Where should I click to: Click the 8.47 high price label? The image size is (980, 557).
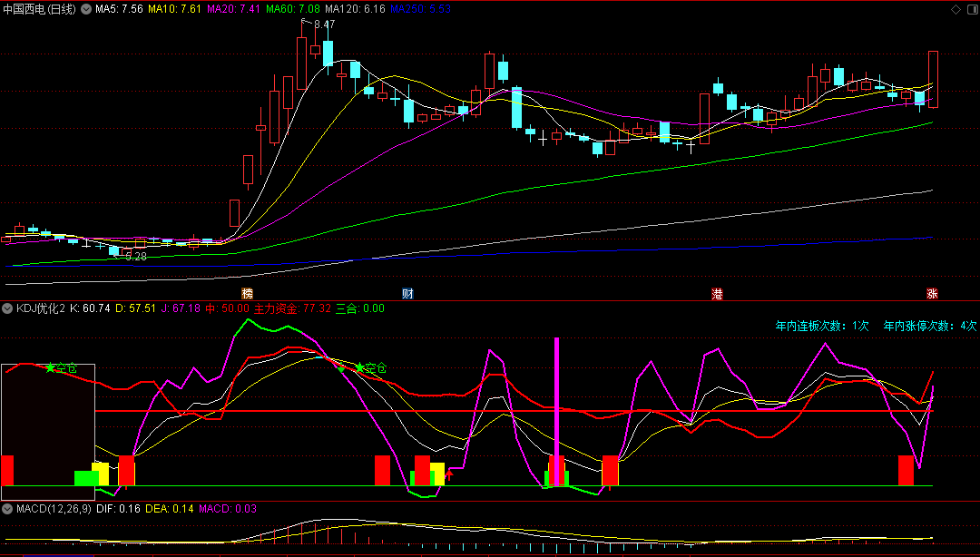pos(324,24)
